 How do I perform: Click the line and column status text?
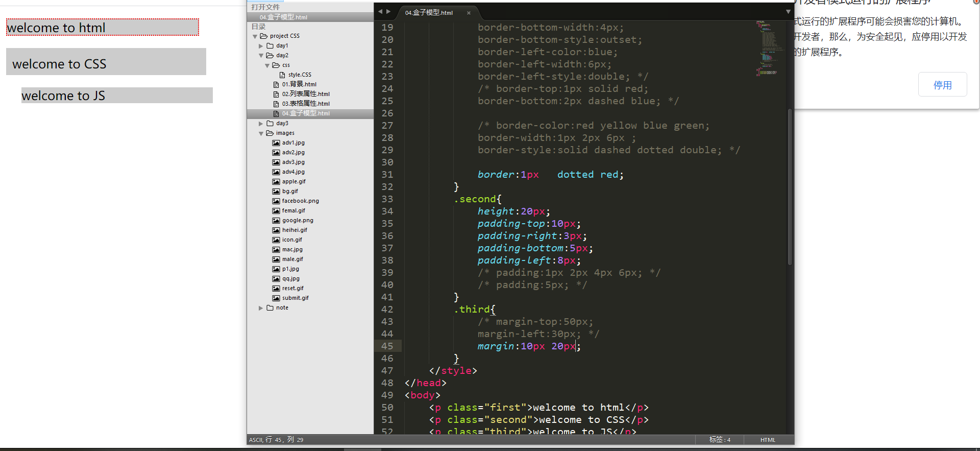276,440
